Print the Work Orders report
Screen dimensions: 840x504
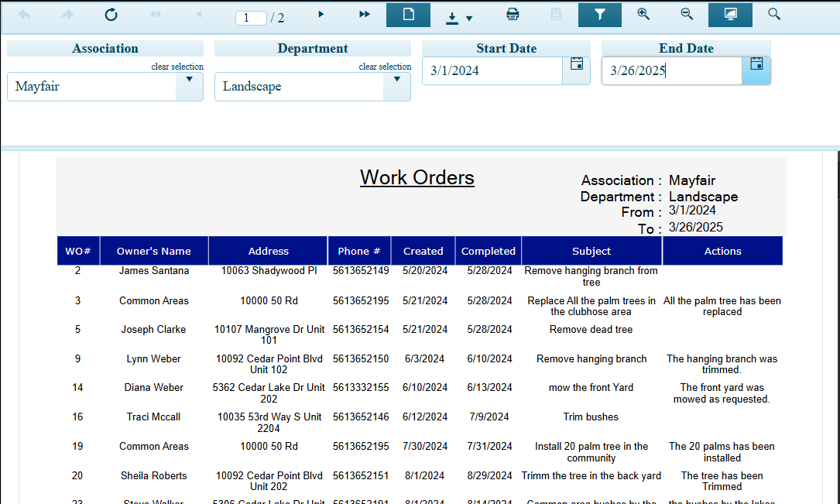(512, 13)
